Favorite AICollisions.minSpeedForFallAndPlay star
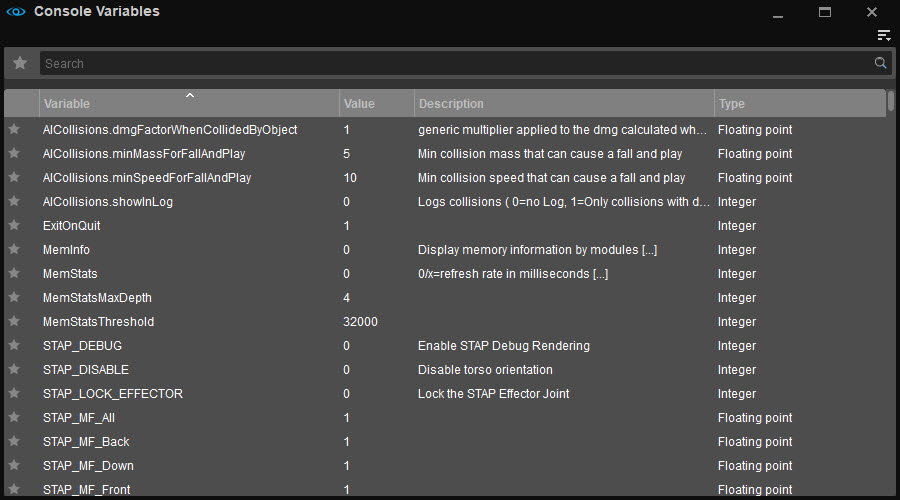 [x=14, y=178]
